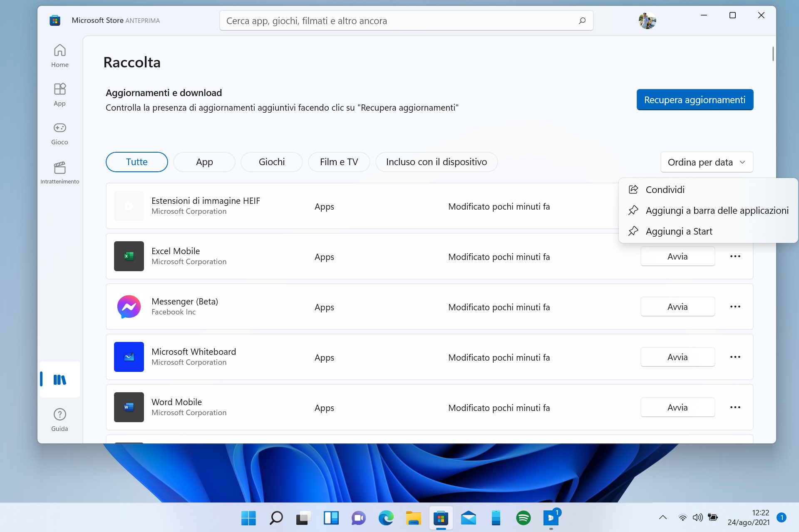This screenshot has width=799, height=532.
Task: Click the HEIF extensions app icon
Action: click(129, 206)
